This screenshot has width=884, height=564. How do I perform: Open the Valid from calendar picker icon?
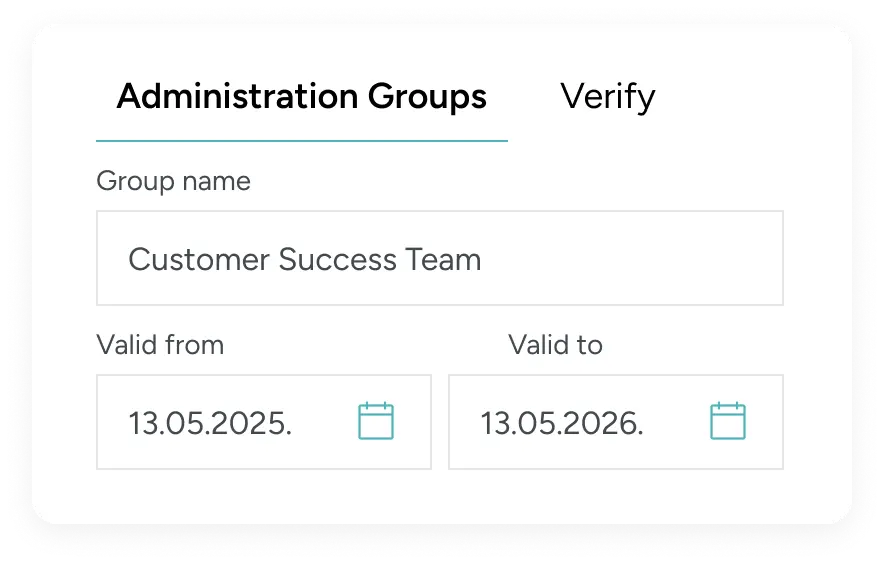(376, 421)
